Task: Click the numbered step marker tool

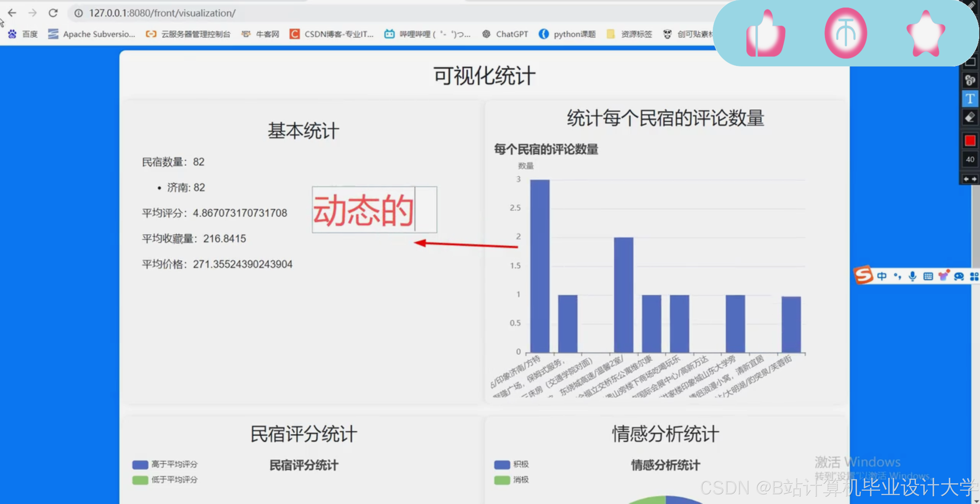Action: click(970, 80)
